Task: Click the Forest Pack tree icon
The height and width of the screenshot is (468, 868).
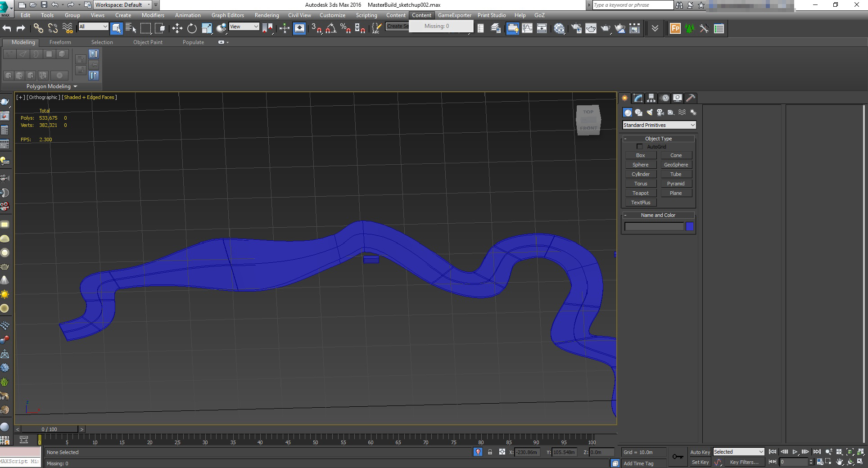Action: click(x=690, y=28)
